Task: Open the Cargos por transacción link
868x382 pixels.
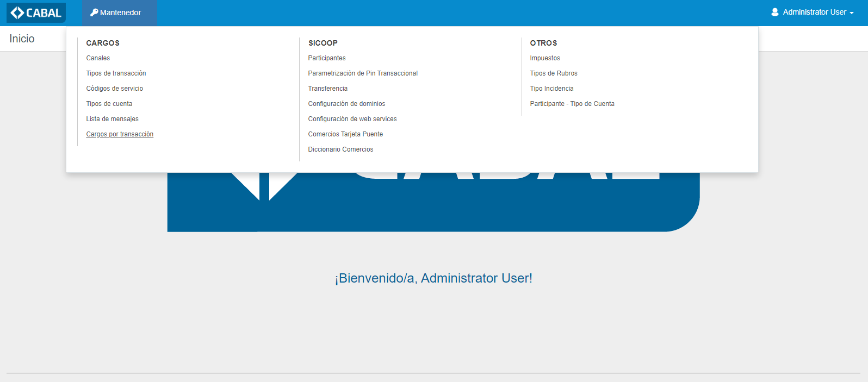Action: point(120,134)
